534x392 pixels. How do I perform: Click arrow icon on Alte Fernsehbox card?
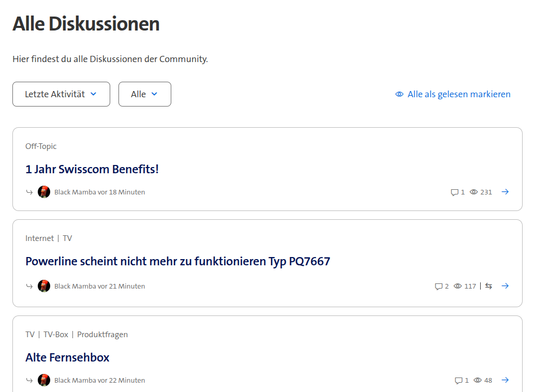[x=505, y=380]
